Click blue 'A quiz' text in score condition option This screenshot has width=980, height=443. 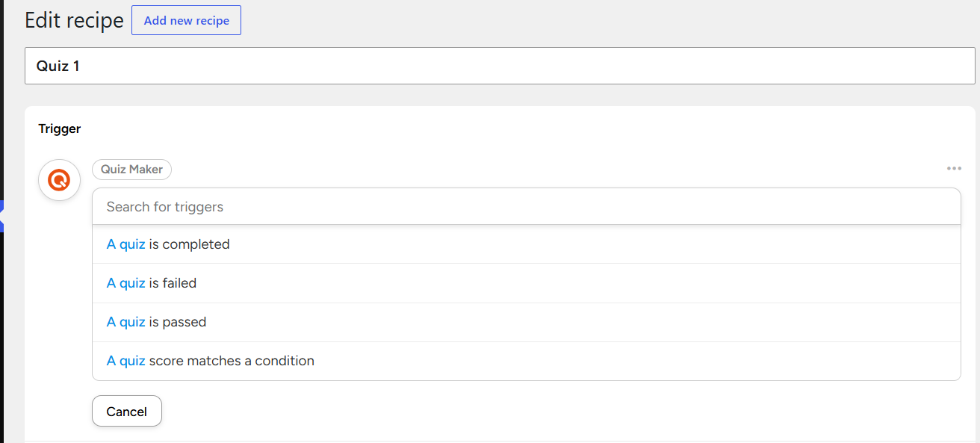point(125,361)
